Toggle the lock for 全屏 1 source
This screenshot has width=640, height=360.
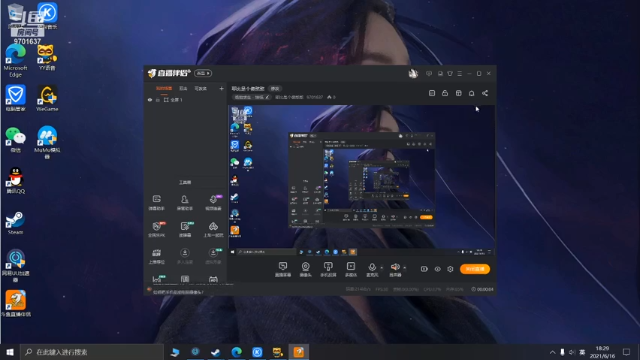pyautogui.click(x=158, y=100)
